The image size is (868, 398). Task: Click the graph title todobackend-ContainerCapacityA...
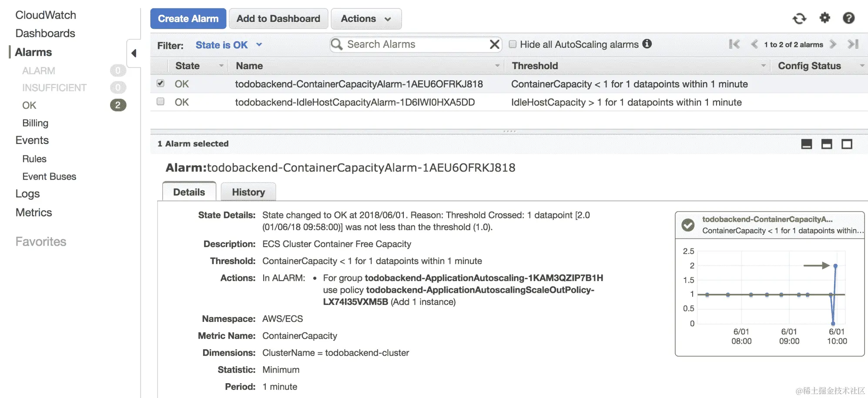(767, 219)
